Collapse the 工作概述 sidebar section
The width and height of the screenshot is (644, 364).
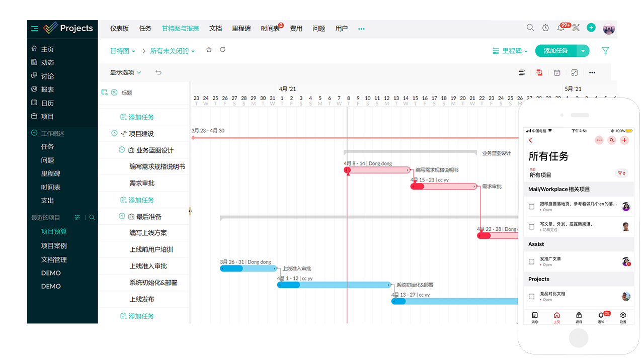pyautogui.click(x=34, y=133)
